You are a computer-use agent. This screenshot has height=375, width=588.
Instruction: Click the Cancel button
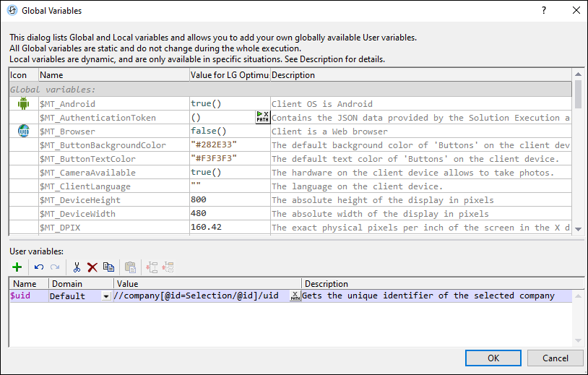pyautogui.click(x=555, y=358)
